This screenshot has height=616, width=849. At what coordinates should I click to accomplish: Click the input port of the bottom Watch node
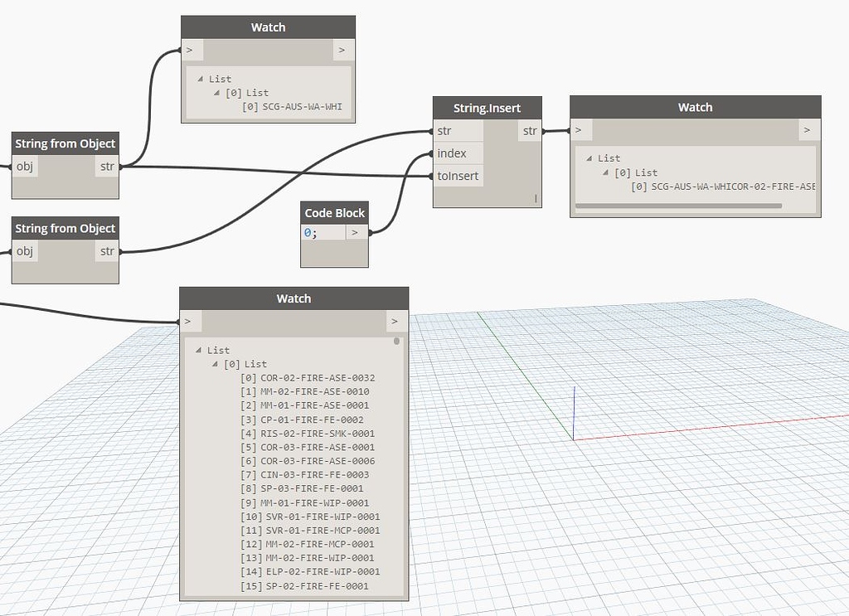187,321
